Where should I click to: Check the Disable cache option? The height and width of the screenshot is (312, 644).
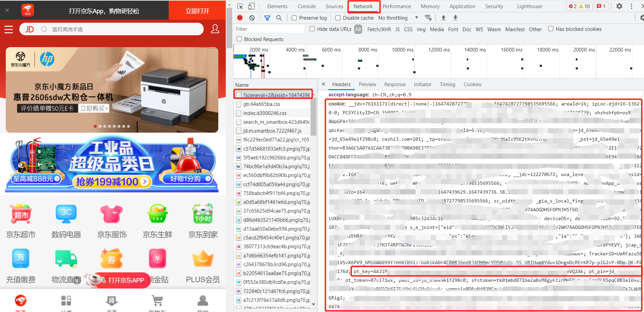tap(338, 18)
